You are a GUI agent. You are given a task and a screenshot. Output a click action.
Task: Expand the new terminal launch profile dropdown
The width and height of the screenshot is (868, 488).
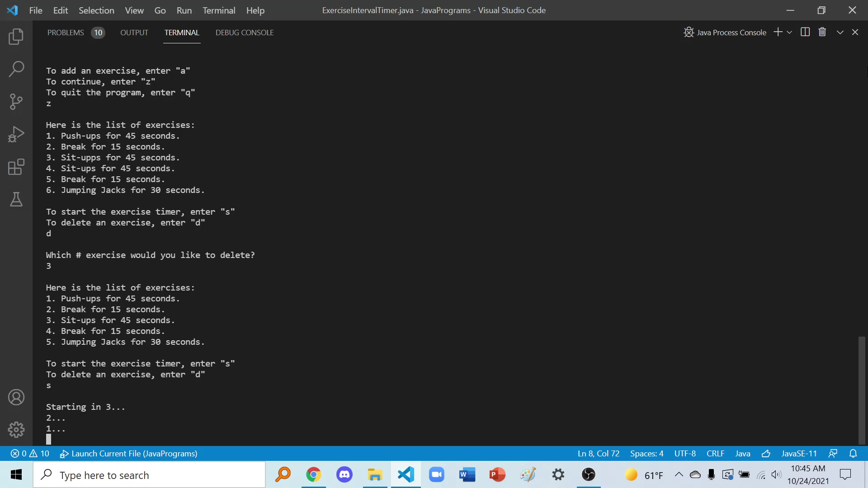pos(789,32)
